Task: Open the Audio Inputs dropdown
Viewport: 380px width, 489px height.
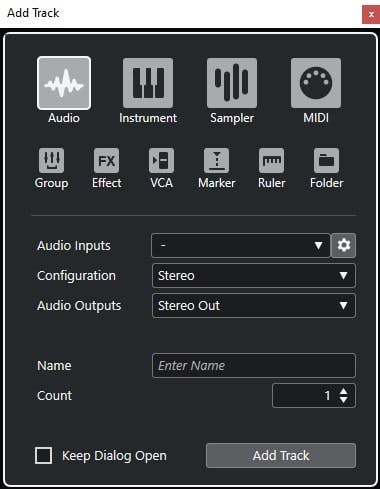Action: 241,246
